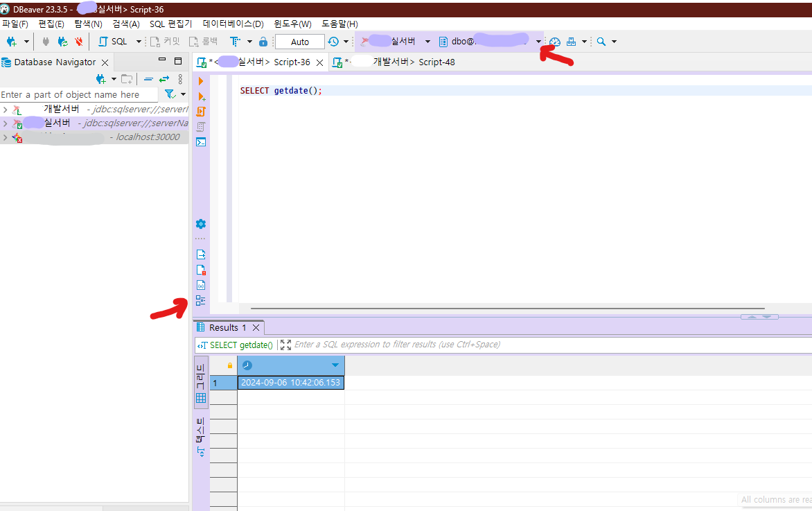Viewport: 812px width, 511px height.
Task: Click the Navigator filter funnel icon
Action: point(170,94)
